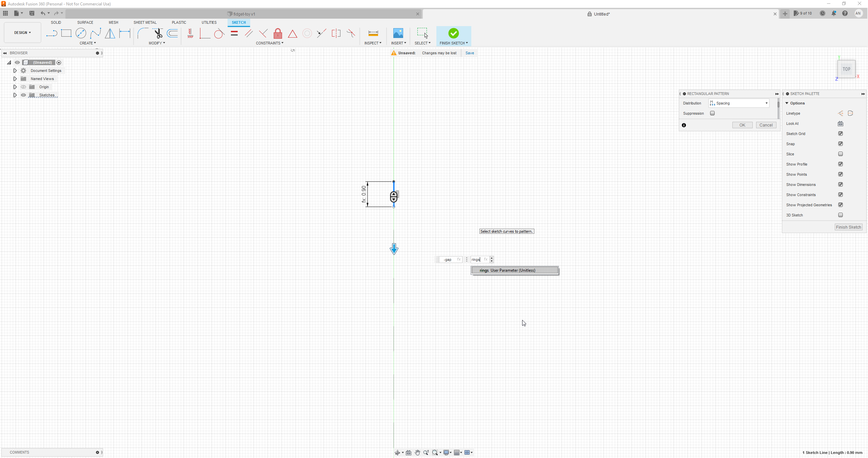Click the SOLID tab in ribbon
The width and height of the screenshot is (868, 458).
[x=56, y=22]
